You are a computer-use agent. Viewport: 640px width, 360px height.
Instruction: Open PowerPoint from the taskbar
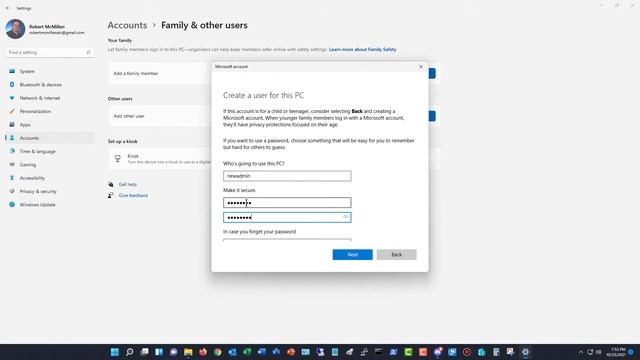coord(291,352)
